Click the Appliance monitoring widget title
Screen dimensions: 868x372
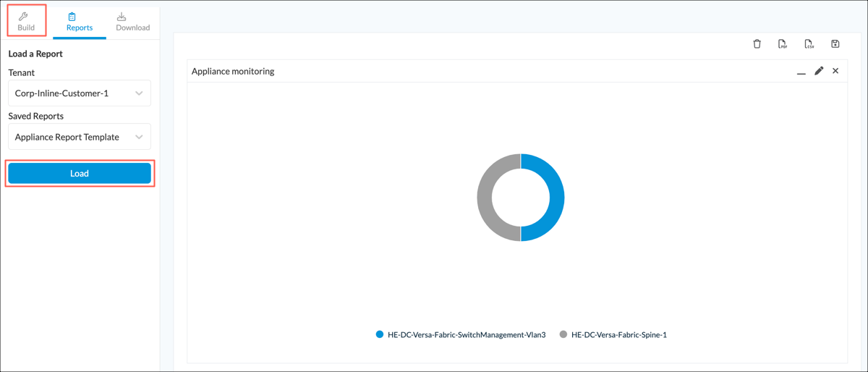233,72
